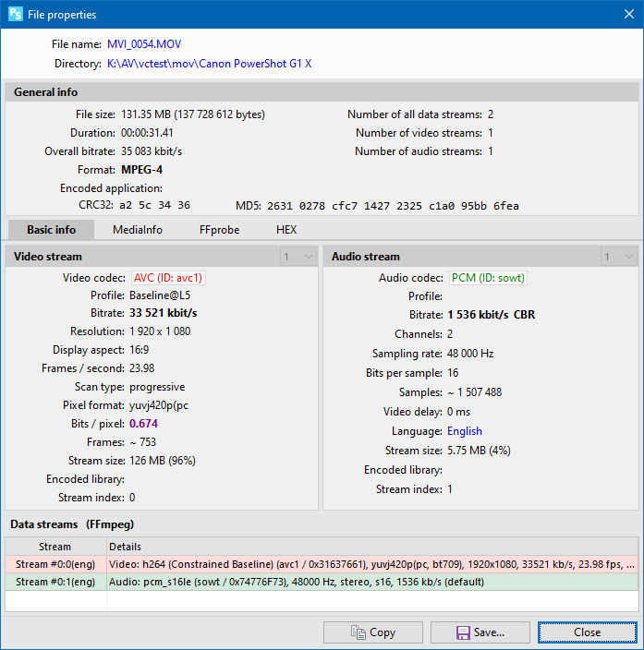Click the resolution value 1 920 x 1 080
Viewport: 644px width, 650px height.
click(160, 331)
